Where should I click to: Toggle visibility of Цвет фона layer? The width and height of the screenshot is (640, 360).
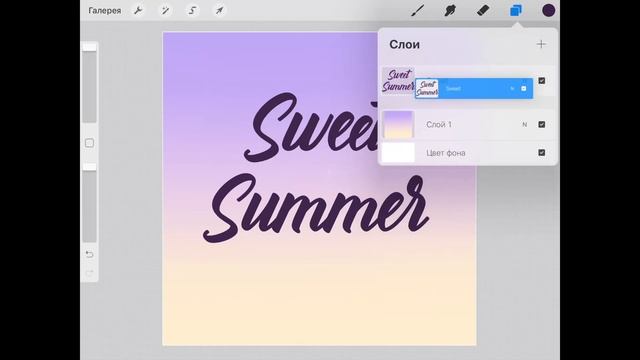click(542, 153)
